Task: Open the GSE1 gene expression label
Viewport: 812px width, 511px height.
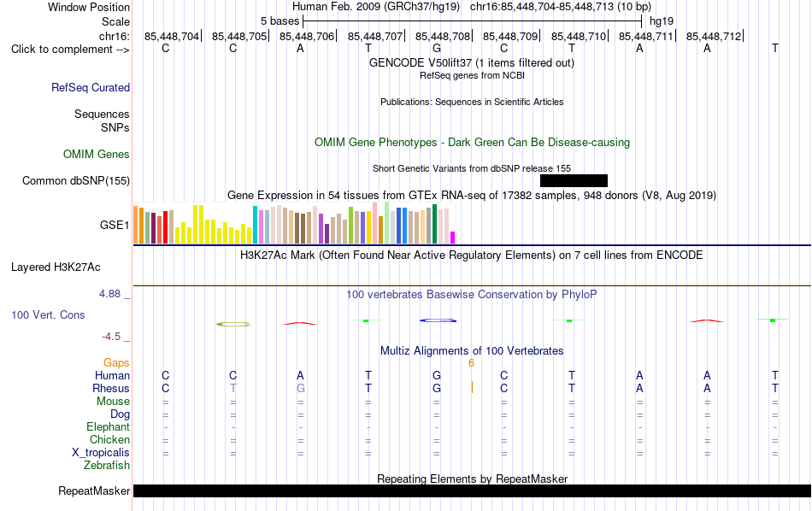Action: coord(115,225)
